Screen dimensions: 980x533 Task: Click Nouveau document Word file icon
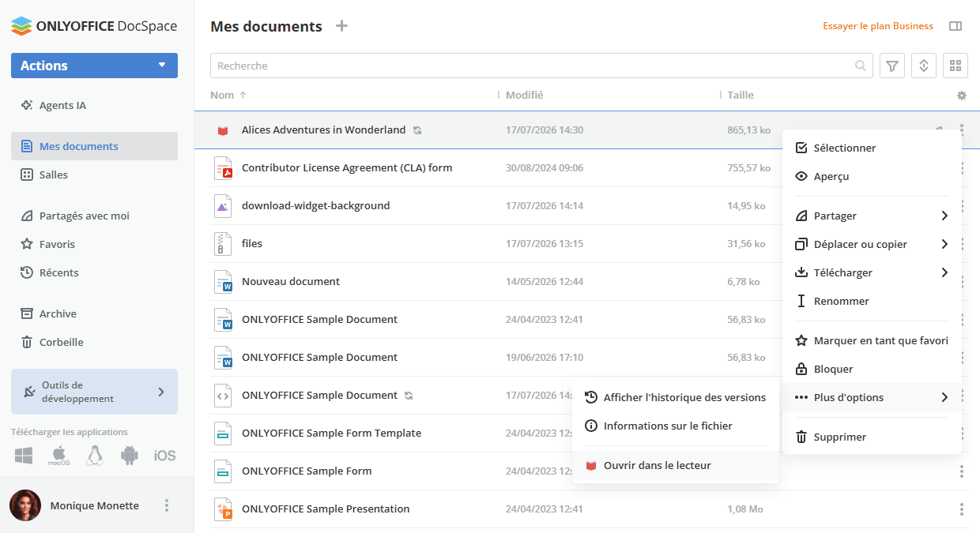223,281
